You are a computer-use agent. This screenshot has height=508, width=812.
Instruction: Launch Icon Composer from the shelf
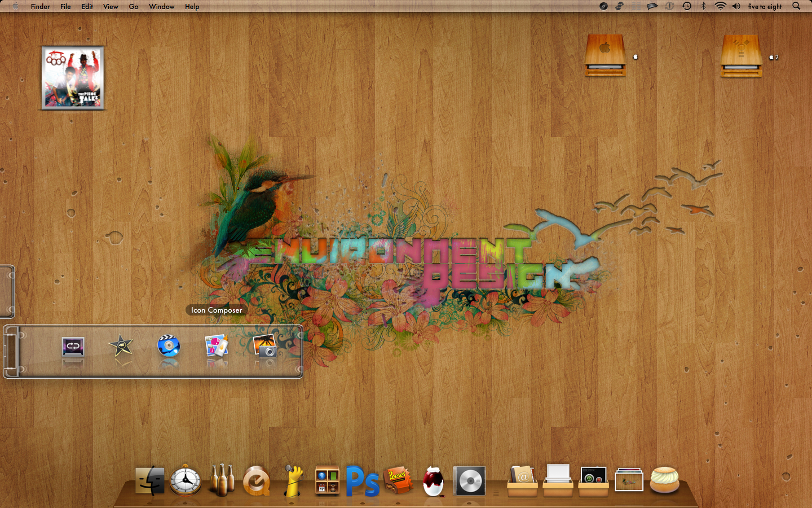[x=217, y=346]
